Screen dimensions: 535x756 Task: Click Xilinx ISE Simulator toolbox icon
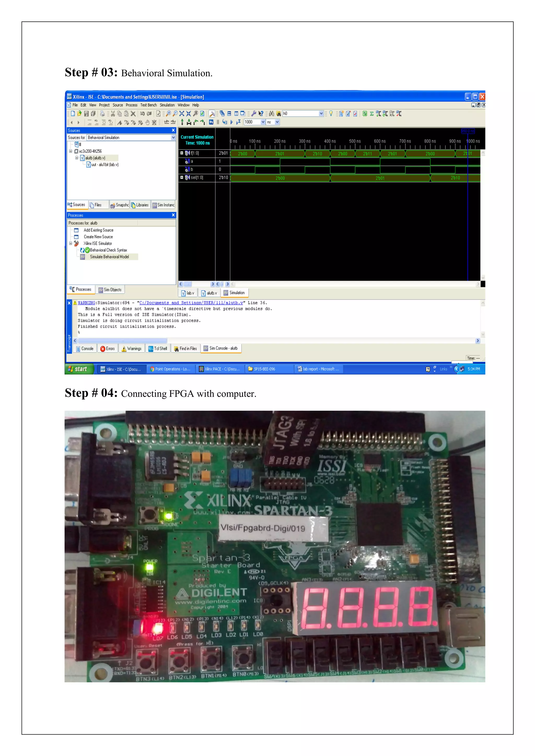coord(76,243)
